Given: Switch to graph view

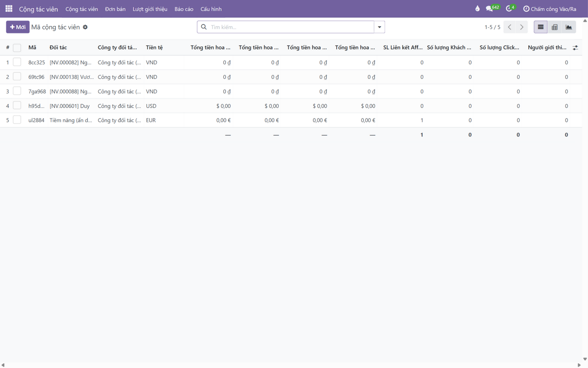Looking at the screenshot, I should coord(569,27).
